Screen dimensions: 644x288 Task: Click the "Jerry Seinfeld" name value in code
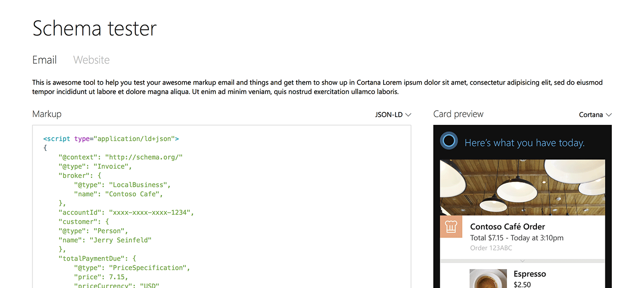(x=120, y=240)
